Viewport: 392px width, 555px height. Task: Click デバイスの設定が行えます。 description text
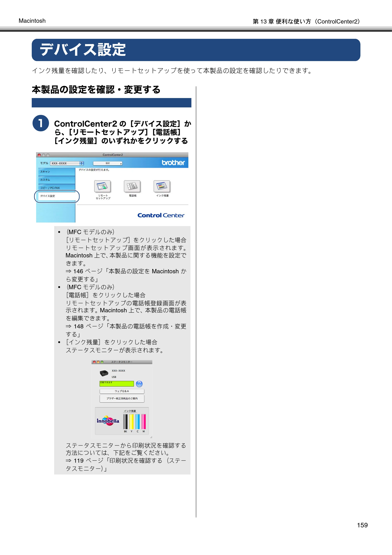94,170
